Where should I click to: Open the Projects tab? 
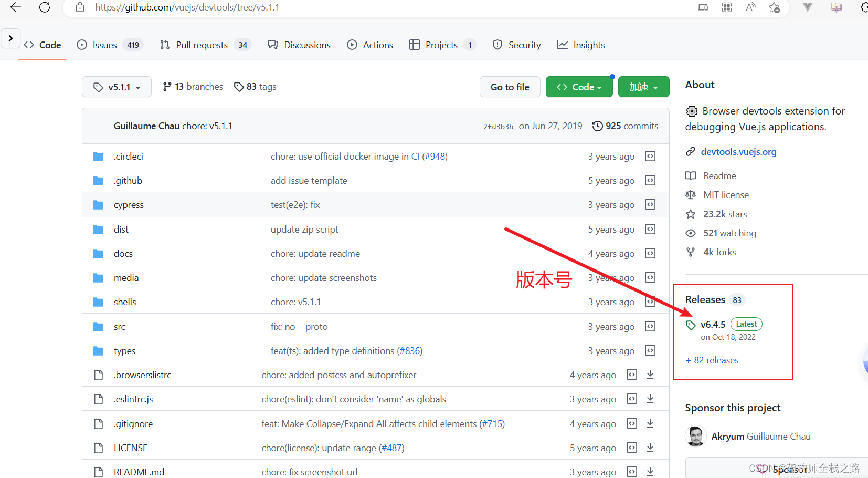click(x=442, y=45)
